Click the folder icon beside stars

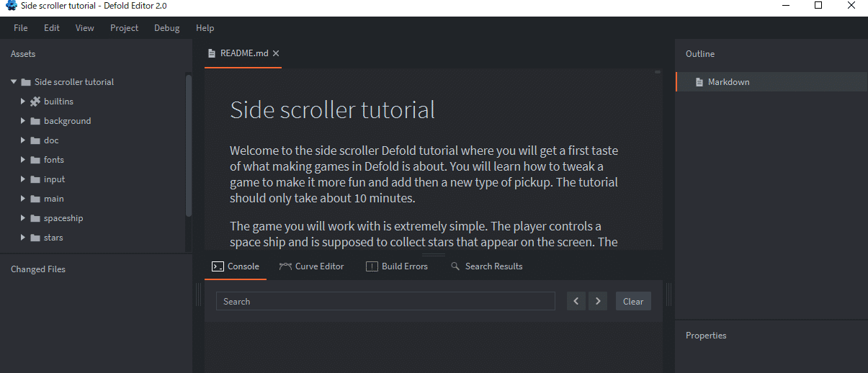(35, 238)
